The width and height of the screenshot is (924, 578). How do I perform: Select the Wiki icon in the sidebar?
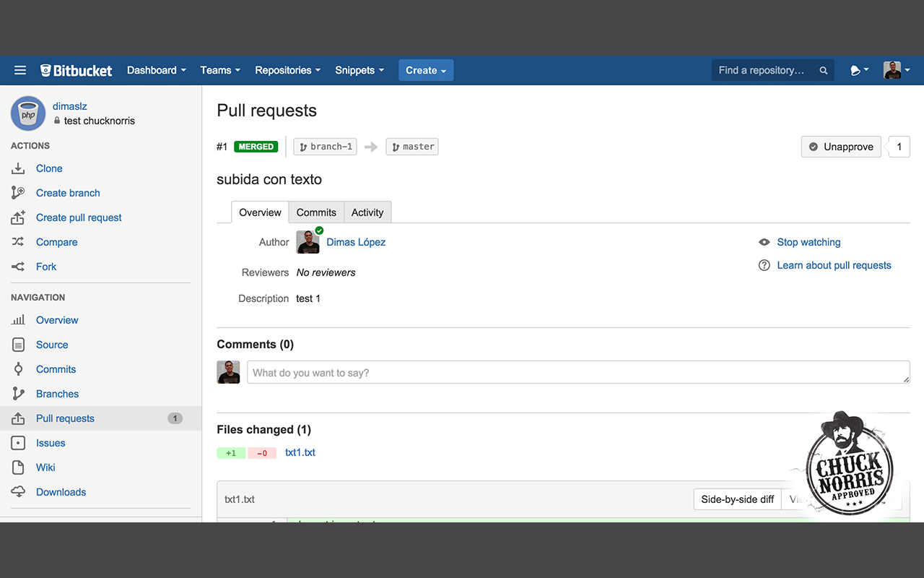pos(18,467)
